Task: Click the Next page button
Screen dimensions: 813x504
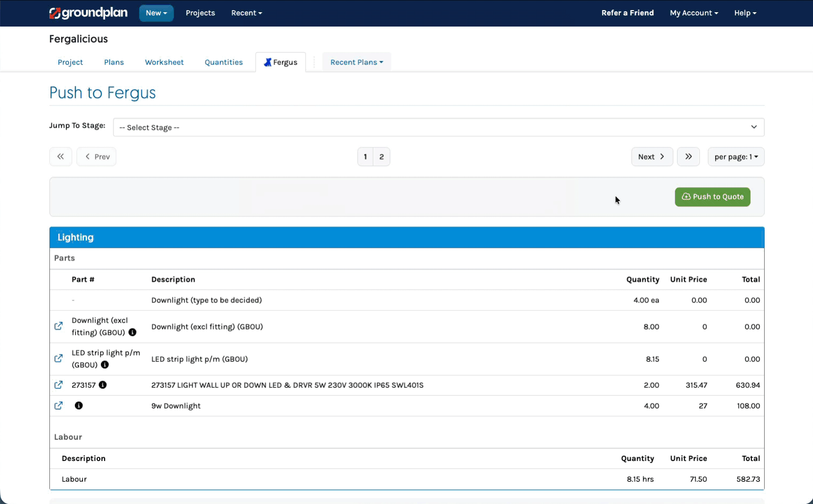Action: click(652, 157)
